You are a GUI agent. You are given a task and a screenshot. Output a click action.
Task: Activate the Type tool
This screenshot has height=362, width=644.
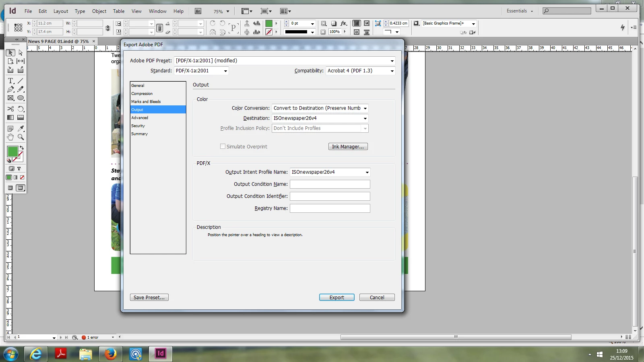click(x=11, y=81)
